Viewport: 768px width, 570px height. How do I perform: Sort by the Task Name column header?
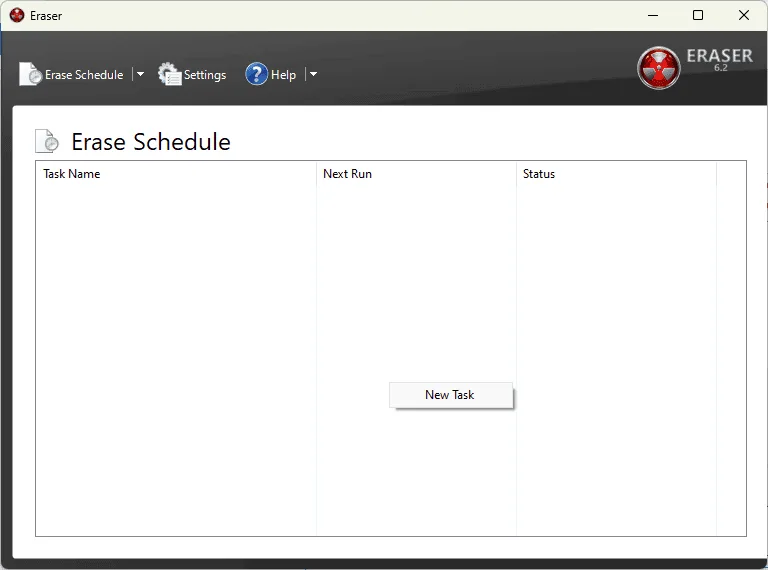(x=176, y=174)
